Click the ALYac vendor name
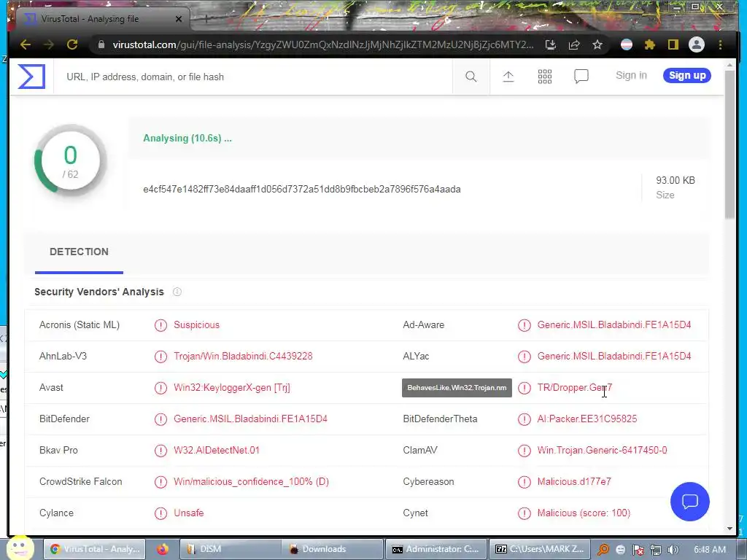Screen dimensions: 747x560 (x=416, y=356)
